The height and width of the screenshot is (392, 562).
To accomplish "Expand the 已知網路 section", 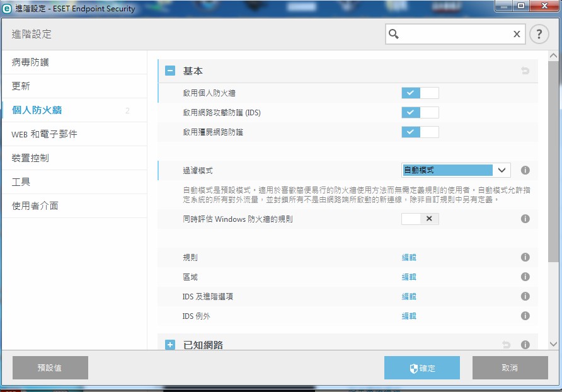I will tap(170, 345).
